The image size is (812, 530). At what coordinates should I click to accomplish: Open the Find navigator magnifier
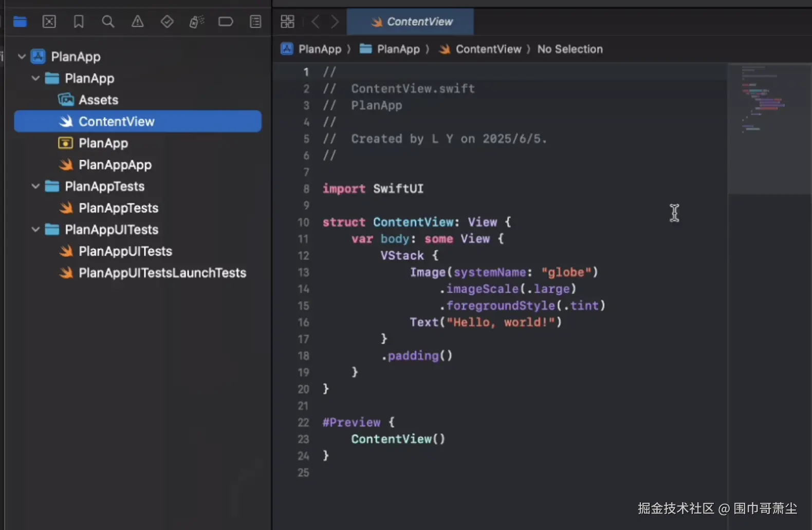[x=108, y=22]
